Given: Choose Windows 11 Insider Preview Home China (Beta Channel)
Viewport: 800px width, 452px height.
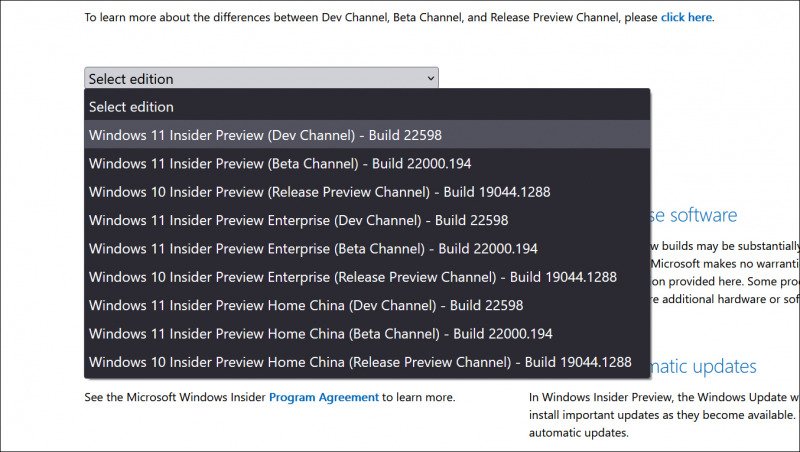Looking at the screenshot, I should [x=367, y=334].
